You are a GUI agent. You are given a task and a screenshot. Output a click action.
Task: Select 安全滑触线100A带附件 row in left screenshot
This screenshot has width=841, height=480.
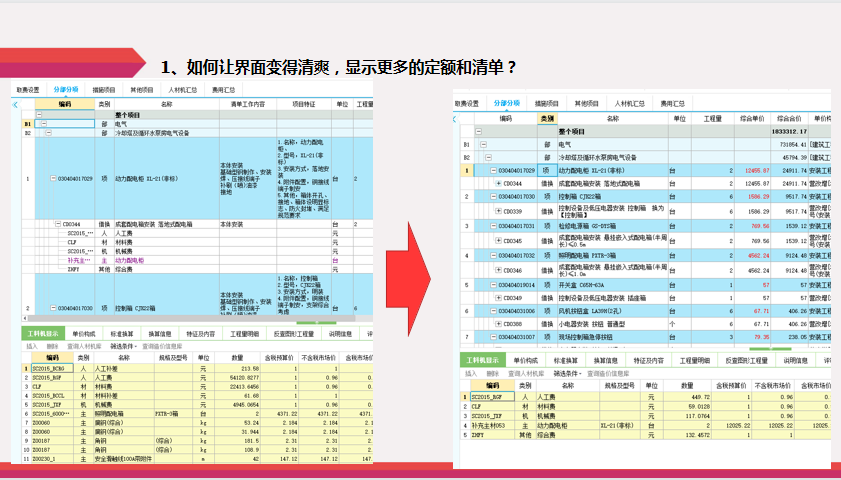(x=197, y=459)
